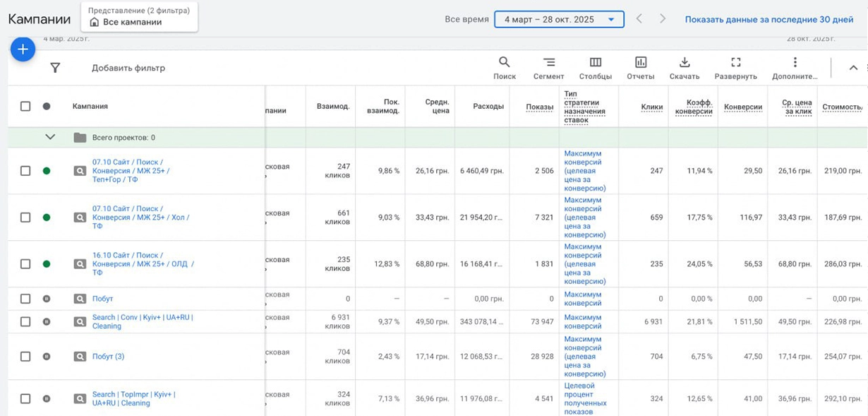Screen dimensions: 868x416
Task: Check the Search Conv Kyiv+ Cleaning campaign row
Action: tap(25, 322)
